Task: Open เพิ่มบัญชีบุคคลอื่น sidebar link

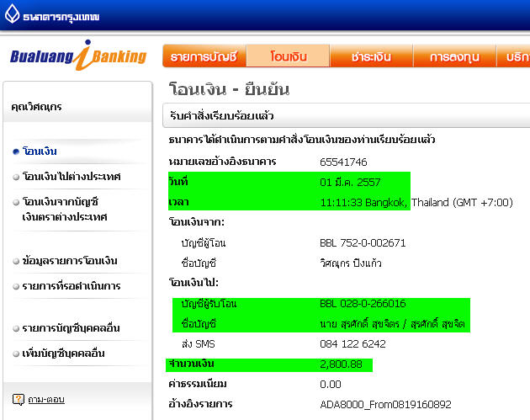Action: coord(63,354)
